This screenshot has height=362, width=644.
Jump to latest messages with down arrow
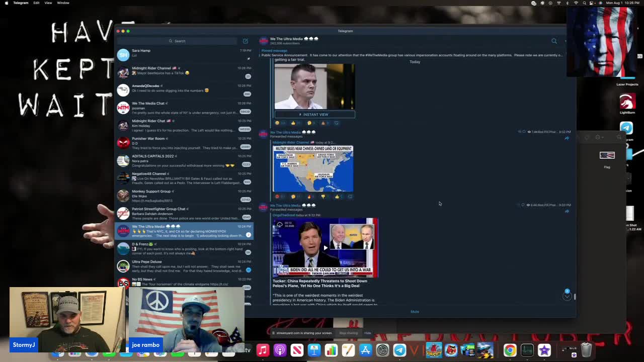click(x=567, y=296)
